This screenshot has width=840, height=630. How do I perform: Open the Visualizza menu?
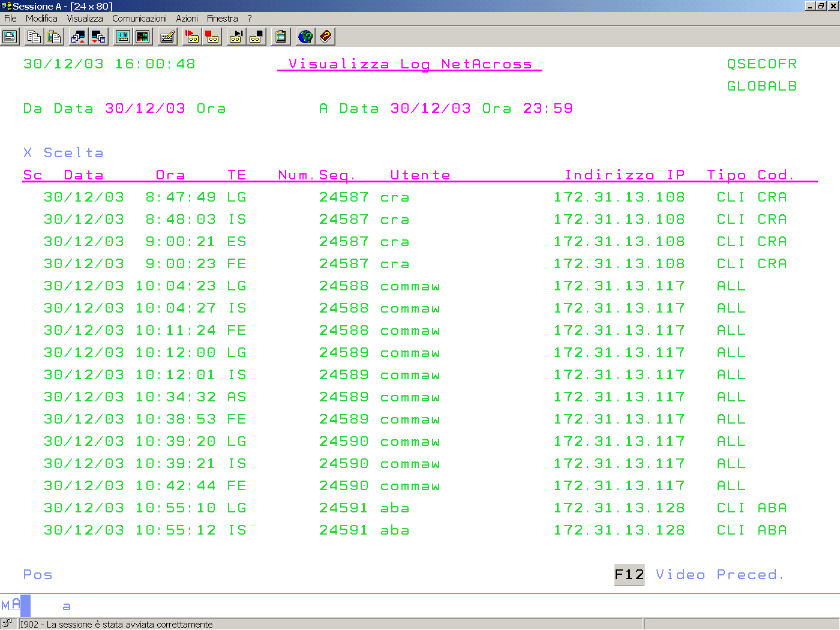pos(85,19)
